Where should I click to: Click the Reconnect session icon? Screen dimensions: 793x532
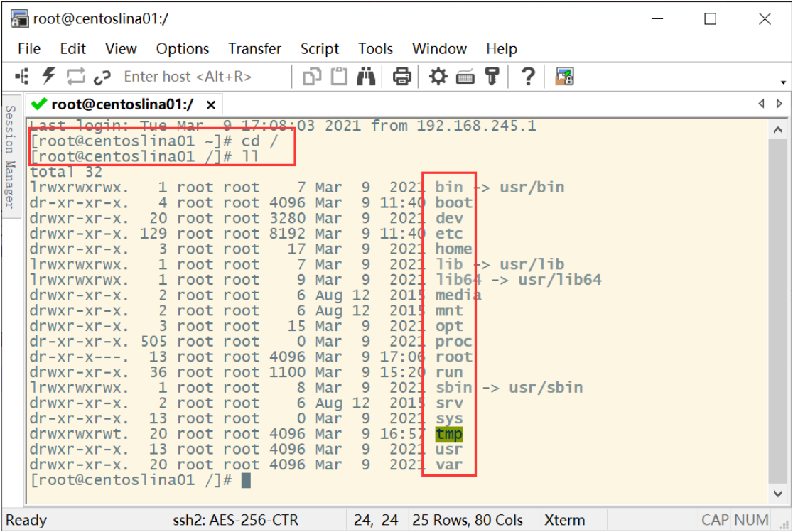76,77
